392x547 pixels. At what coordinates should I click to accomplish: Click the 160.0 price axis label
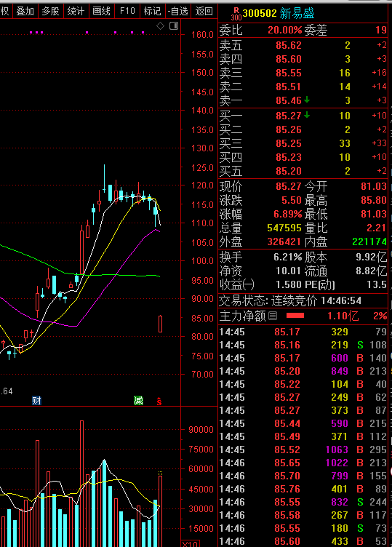click(x=202, y=34)
